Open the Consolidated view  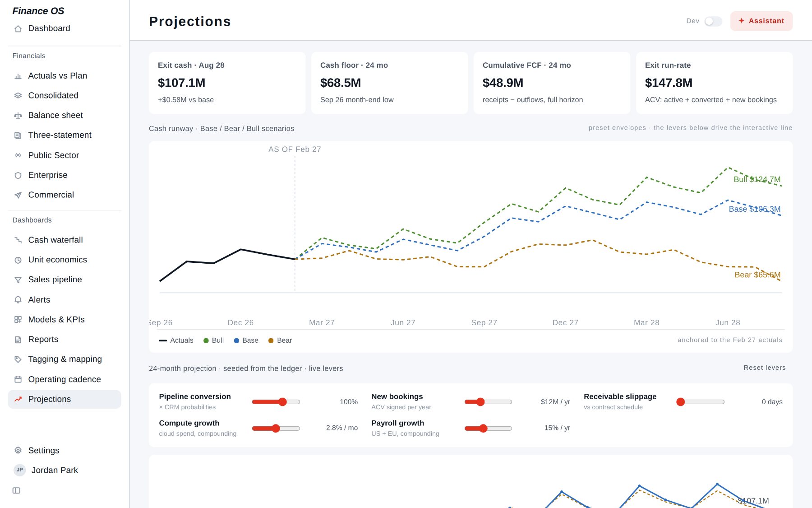pos(65,96)
